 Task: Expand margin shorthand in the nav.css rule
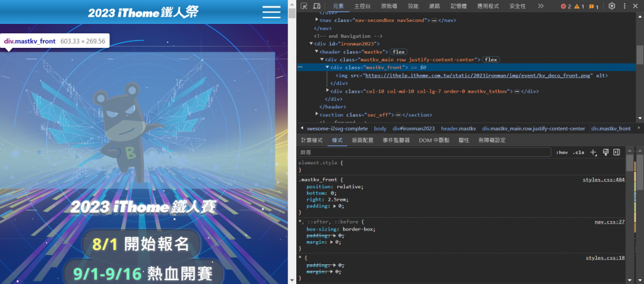[x=331, y=242]
